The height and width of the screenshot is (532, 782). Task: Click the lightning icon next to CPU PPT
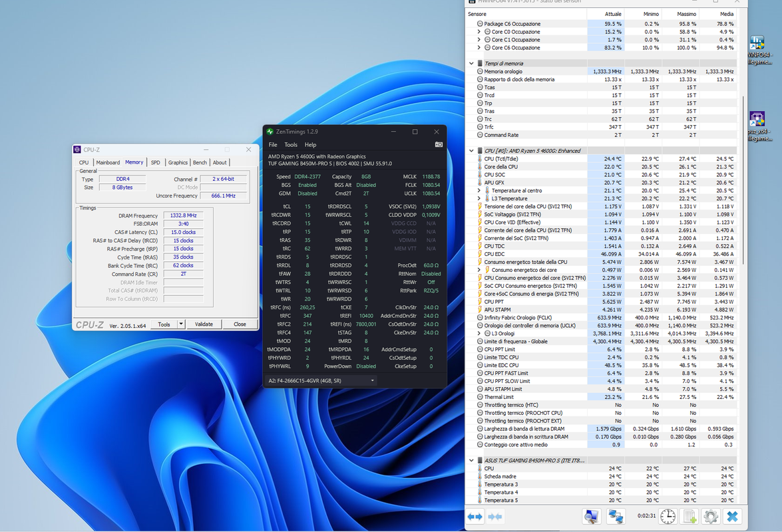pos(480,301)
